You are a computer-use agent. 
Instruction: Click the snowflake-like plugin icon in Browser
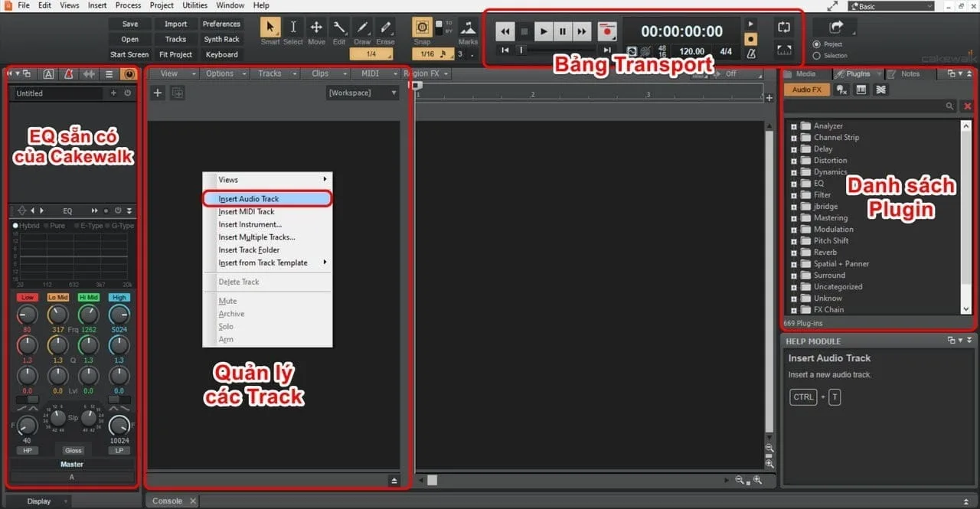click(880, 90)
